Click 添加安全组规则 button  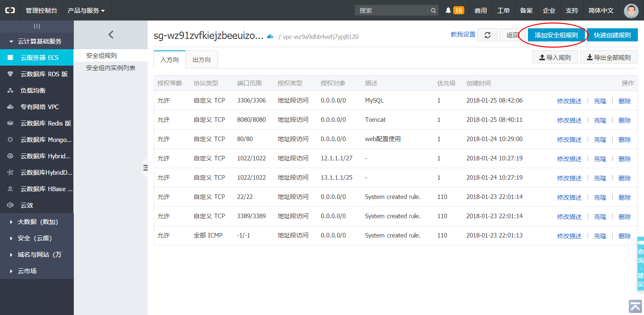pyautogui.click(x=556, y=35)
